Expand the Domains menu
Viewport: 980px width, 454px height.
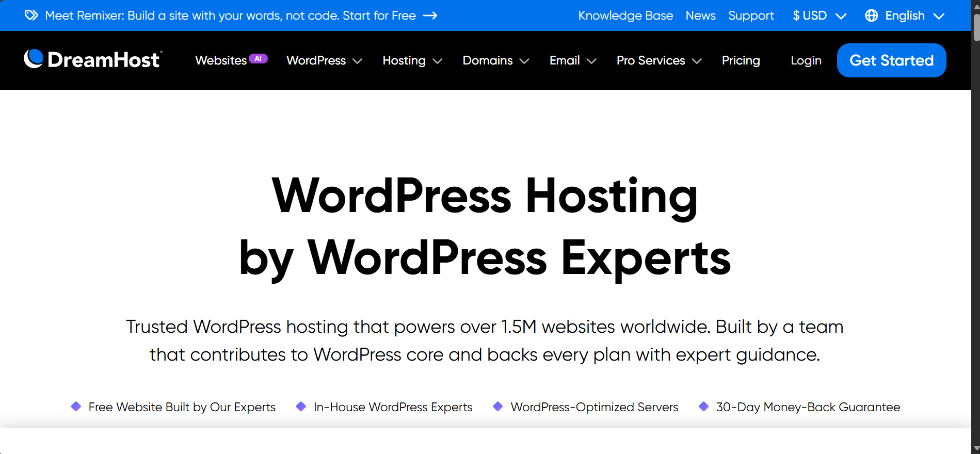tap(496, 60)
